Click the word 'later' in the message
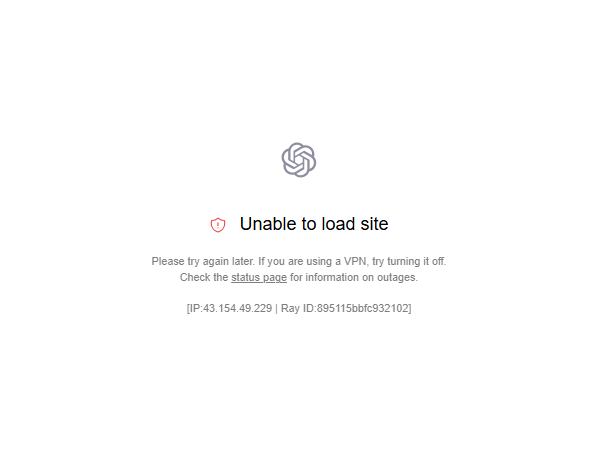610x449 pixels. [x=244, y=261]
